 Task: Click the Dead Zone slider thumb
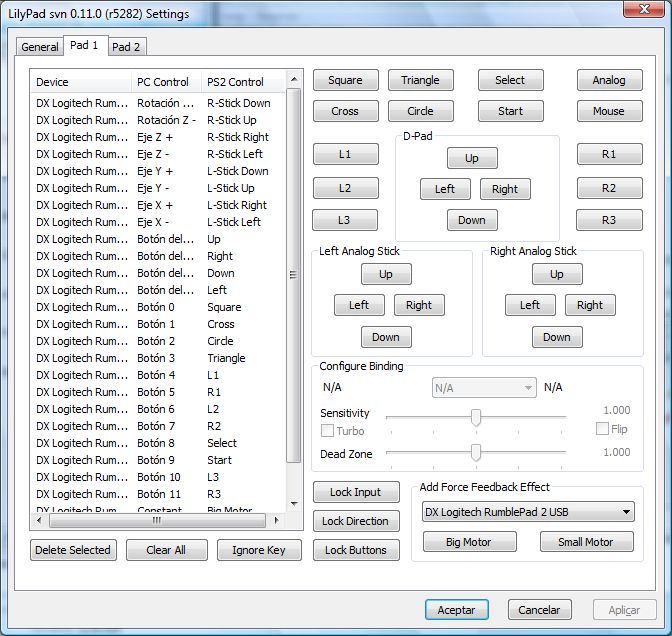476,452
